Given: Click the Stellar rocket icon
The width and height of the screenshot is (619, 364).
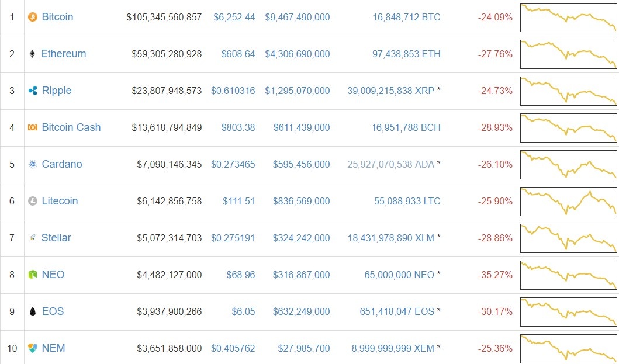Looking at the screenshot, I should (33, 238).
